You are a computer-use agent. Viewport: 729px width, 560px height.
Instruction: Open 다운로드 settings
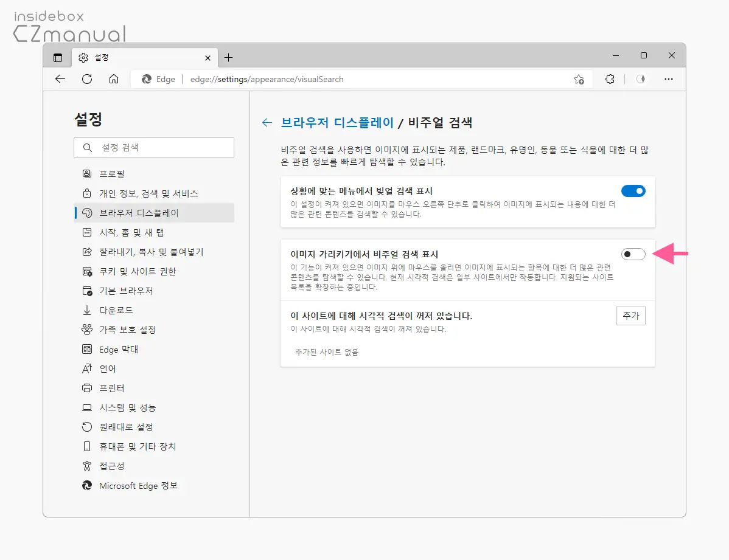click(154, 310)
